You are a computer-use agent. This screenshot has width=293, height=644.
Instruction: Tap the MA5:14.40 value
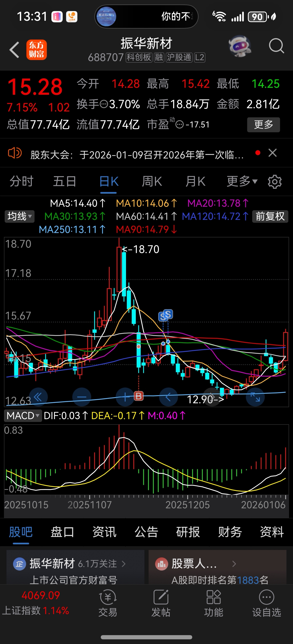pyautogui.click(x=78, y=203)
